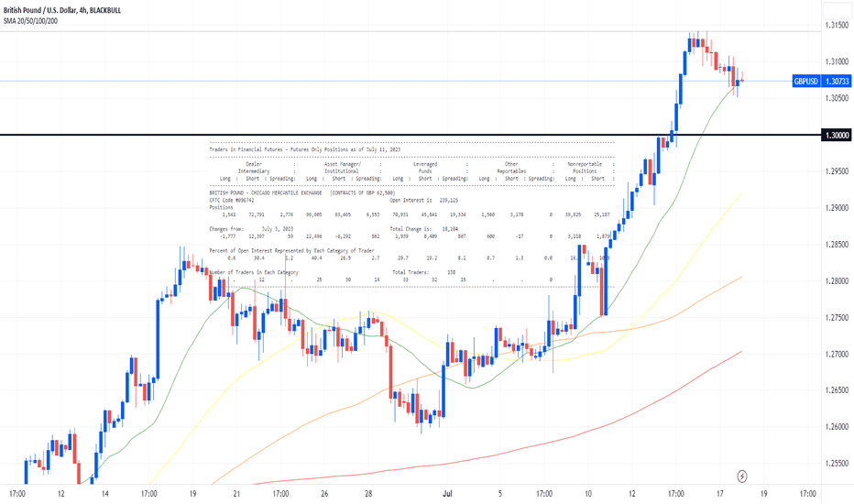Click the 1.28500 price axis label
This screenshot has height=504, width=854.
pyautogui.click(x=838, y=244)
